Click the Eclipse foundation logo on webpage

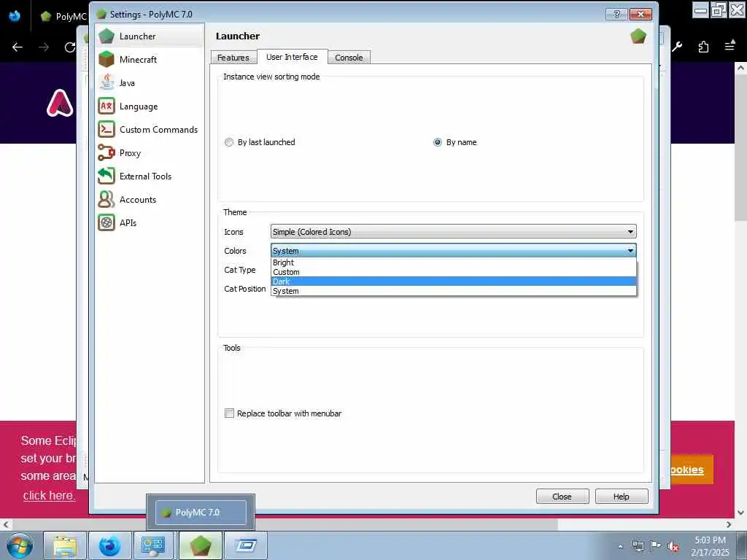[x=60, y=103]
